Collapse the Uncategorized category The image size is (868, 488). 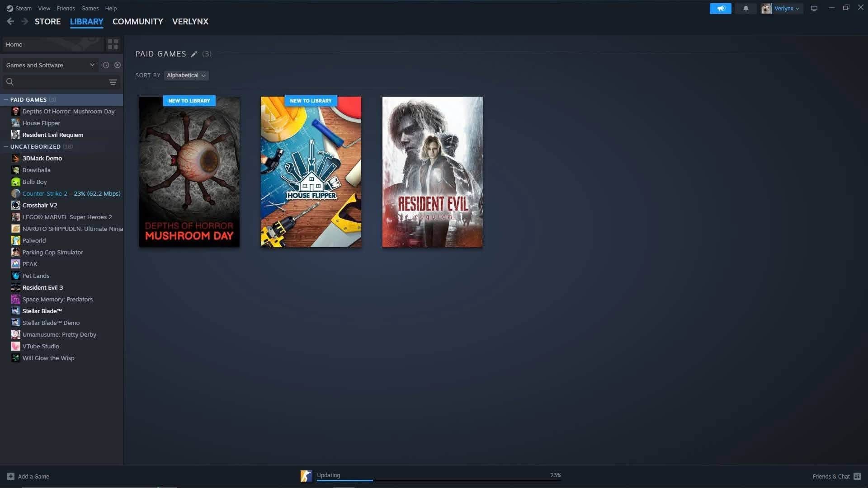click(x=6, y=146)
